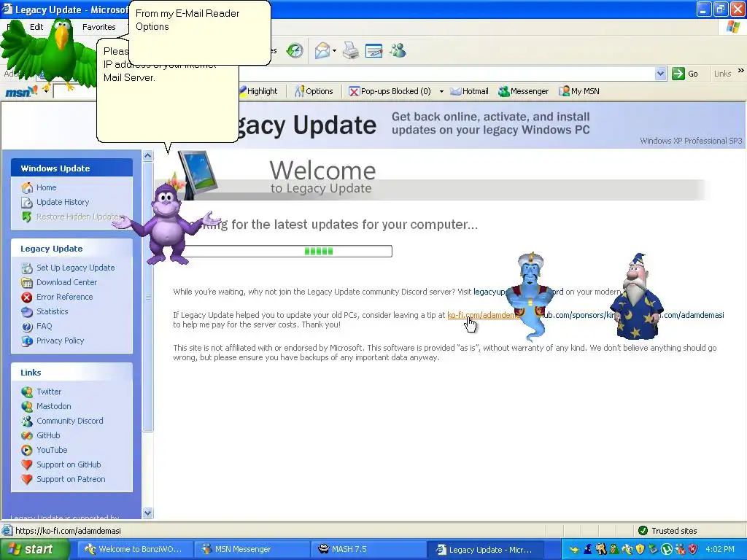Click the Print toolbar icon

coord(351,50)
